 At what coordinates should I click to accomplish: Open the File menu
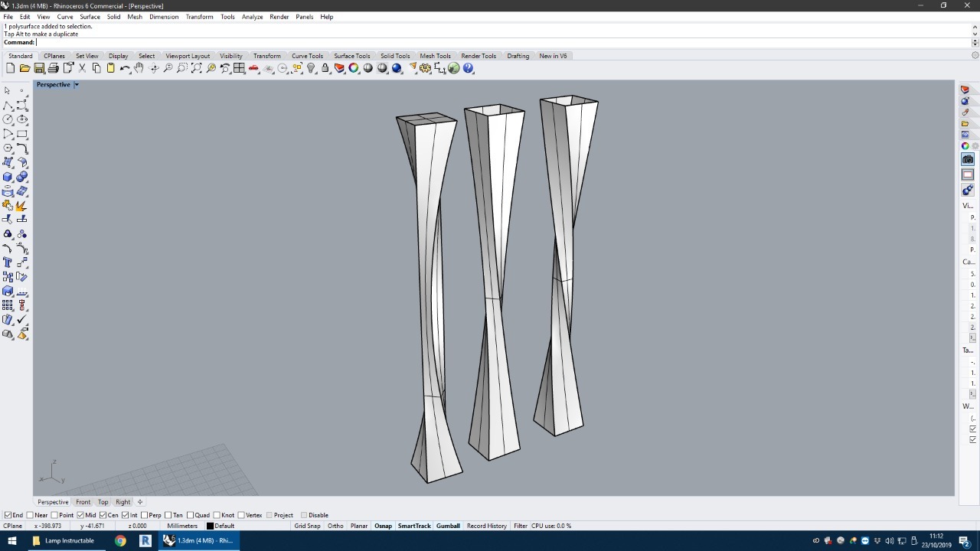click(x=8, y=17)
